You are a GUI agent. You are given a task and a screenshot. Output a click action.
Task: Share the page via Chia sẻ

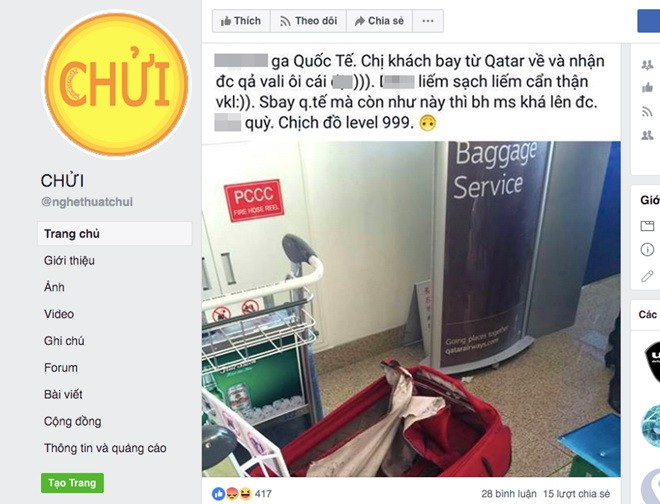tap(379, 21)
